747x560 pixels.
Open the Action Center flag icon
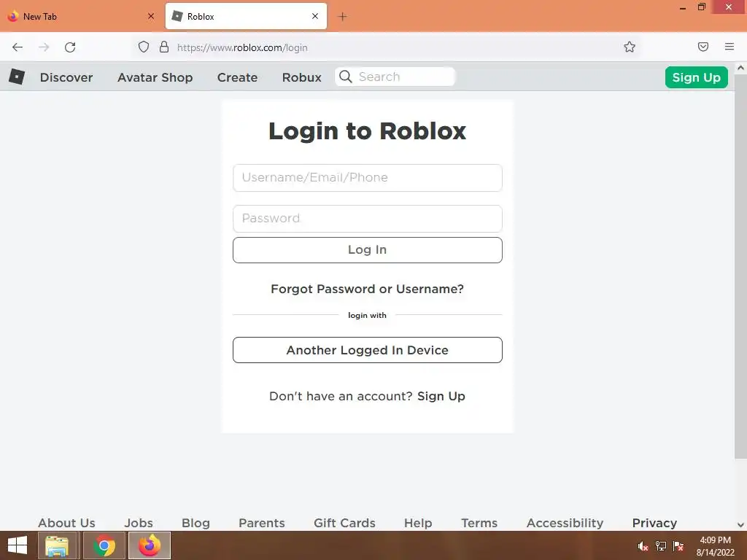point(678,546)
